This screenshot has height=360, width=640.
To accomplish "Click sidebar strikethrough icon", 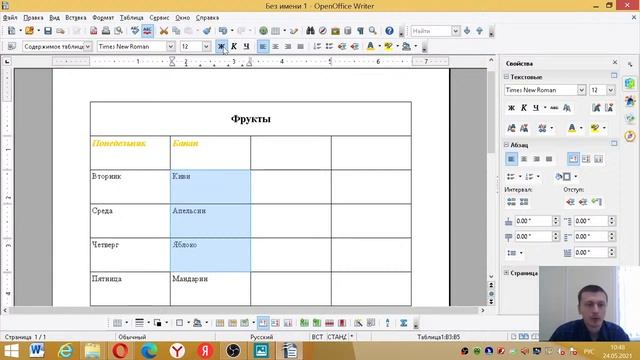I will [x=554, y=108].
